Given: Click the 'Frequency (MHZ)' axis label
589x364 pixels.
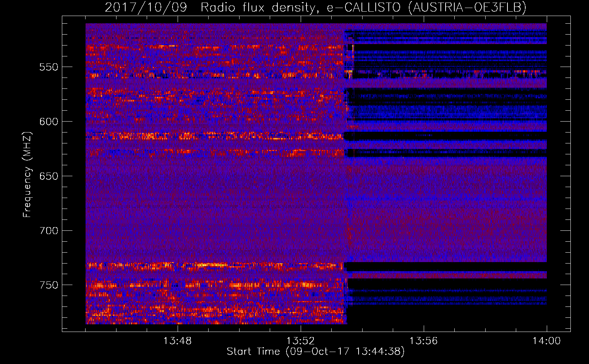Looking at the screenshot, I should coord(27,175).
